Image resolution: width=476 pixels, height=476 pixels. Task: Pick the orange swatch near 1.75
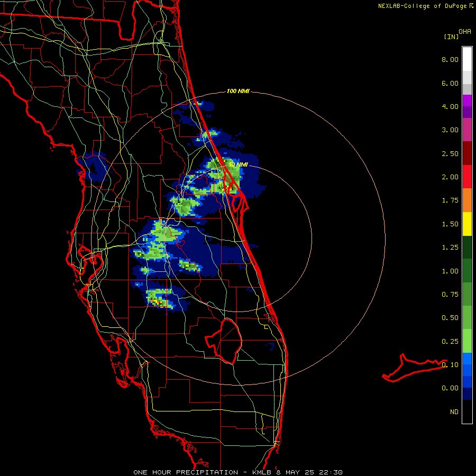(467, 200)
